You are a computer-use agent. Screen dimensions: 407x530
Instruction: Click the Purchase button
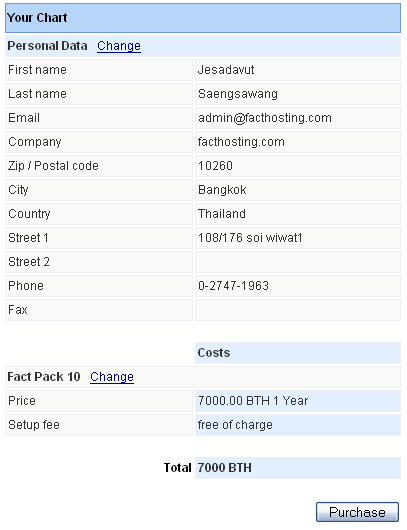357,512
